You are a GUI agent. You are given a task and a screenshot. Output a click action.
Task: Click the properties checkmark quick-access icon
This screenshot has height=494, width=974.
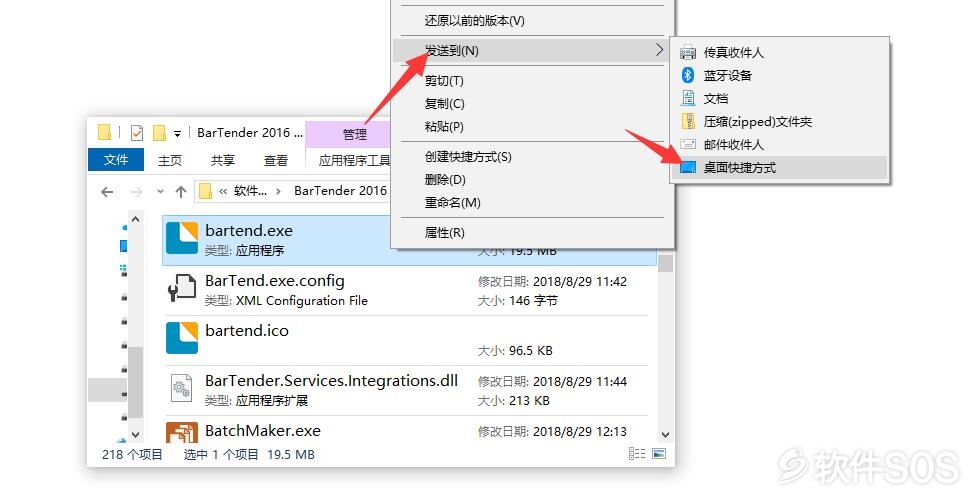tap(137, 133)
